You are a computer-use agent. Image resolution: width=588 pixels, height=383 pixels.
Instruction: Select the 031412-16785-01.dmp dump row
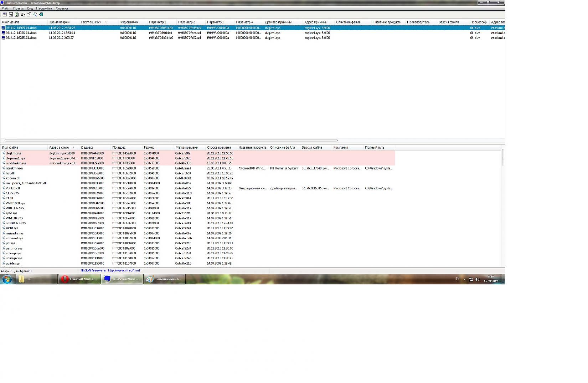tap(21, 38)
